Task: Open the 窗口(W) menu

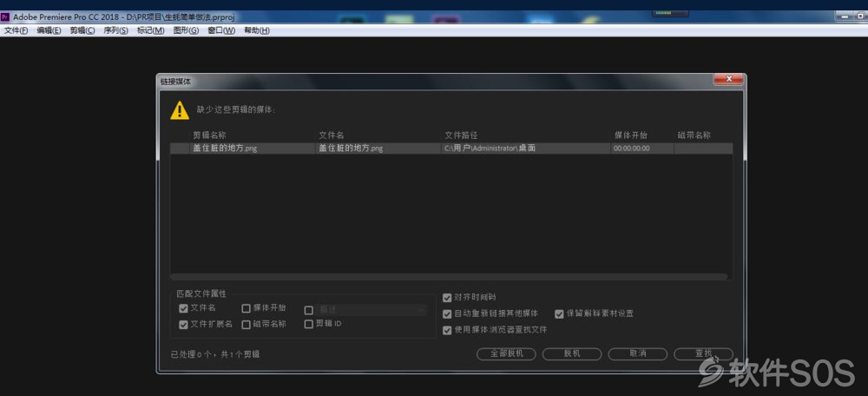Action: click(221, 30)
